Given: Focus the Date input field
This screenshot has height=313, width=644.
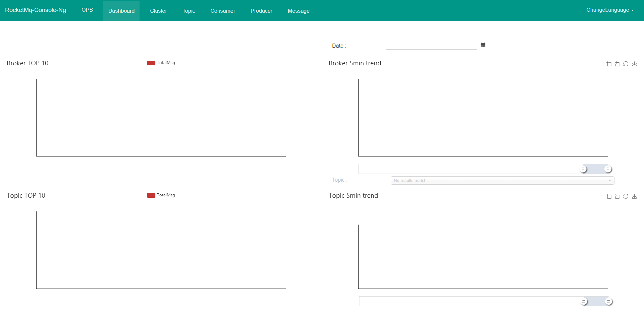Looking at the screenshot, I should coord(431,45).
